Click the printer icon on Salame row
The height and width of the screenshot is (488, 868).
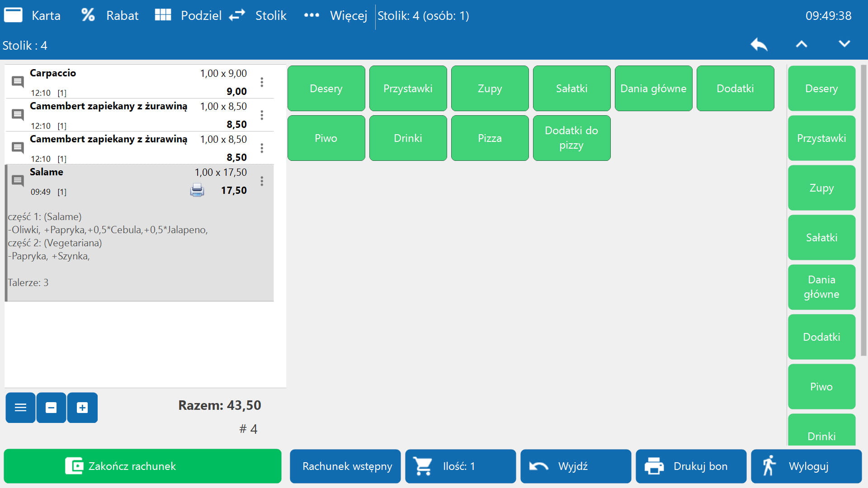[197, 190]
